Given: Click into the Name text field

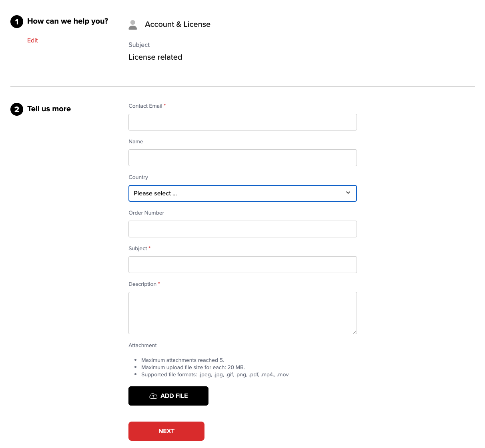Looking at the screenshot, I should point(242,158).
